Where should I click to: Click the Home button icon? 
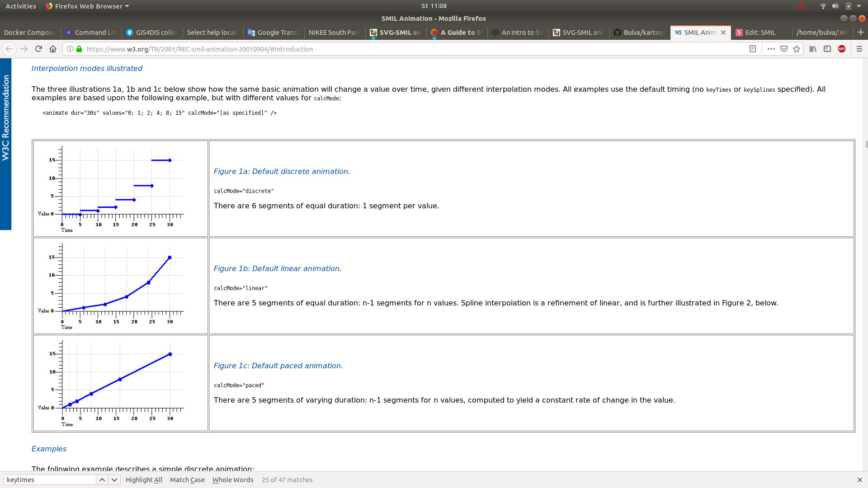click(x=53, y=49)
